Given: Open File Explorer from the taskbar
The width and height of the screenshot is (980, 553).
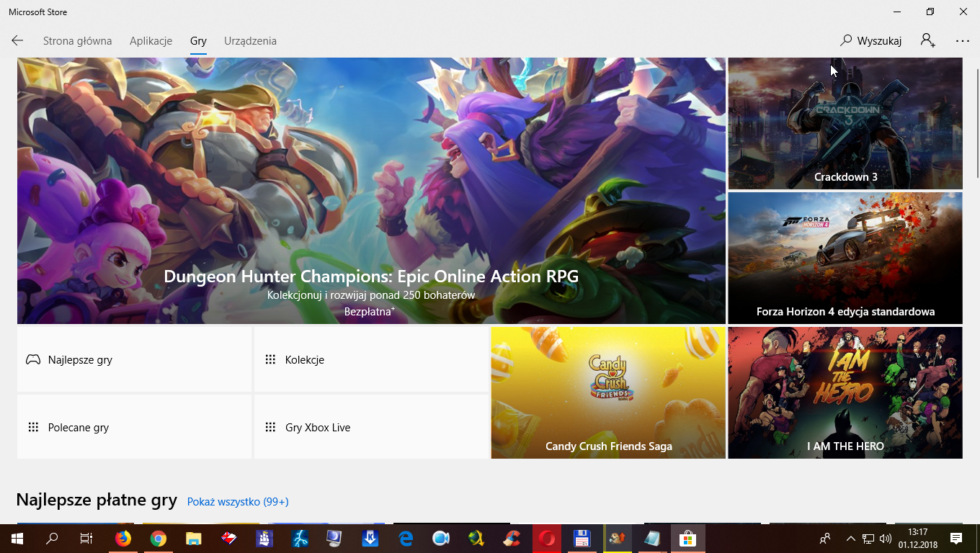Looking at the screenshot, I should tap(194, 538).
